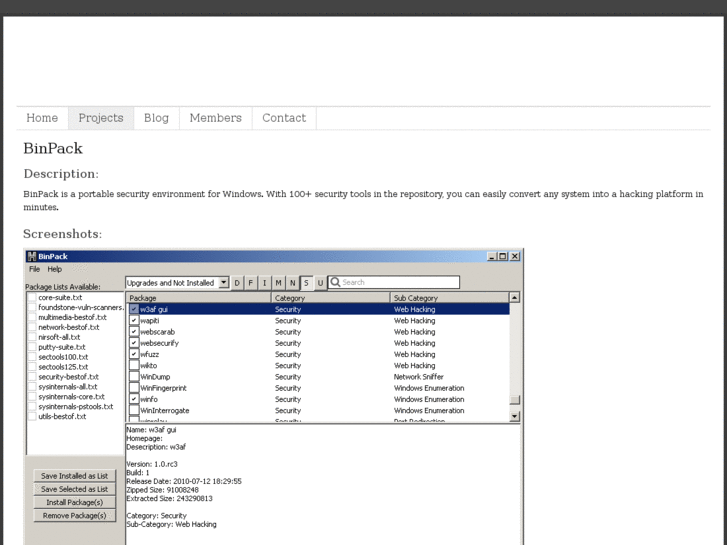Close the BinPack window
This screenshot has height=545, width=727.
pyautogui.click(x=515, y=256)
